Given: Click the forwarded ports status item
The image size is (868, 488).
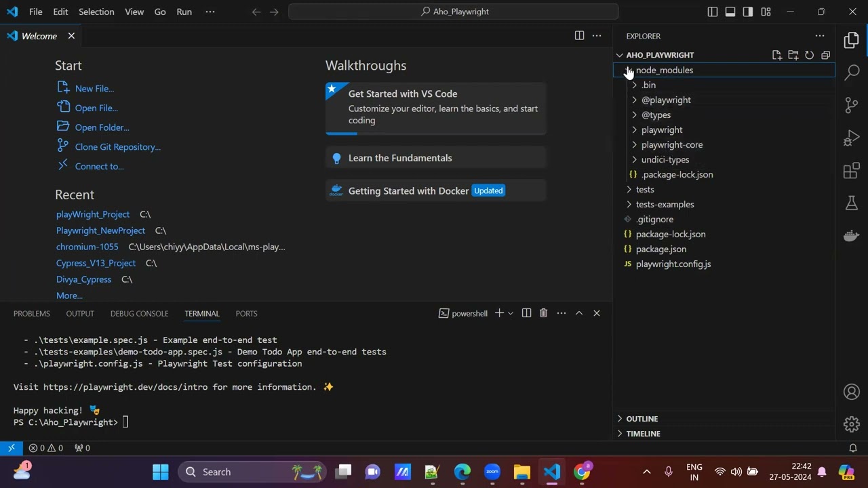Looking at the screenshot, I should pyautogui.click(x=82, y=448).
